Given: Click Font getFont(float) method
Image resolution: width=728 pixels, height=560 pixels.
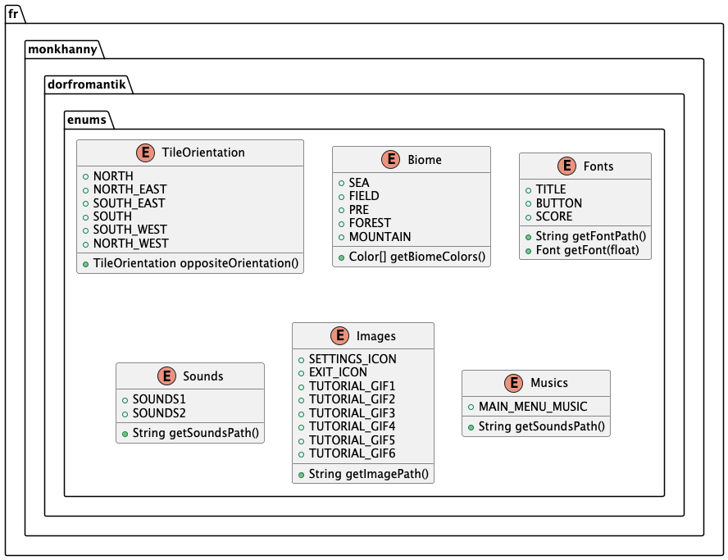Looking at the screenshot, I should click(x=587, y=250).
